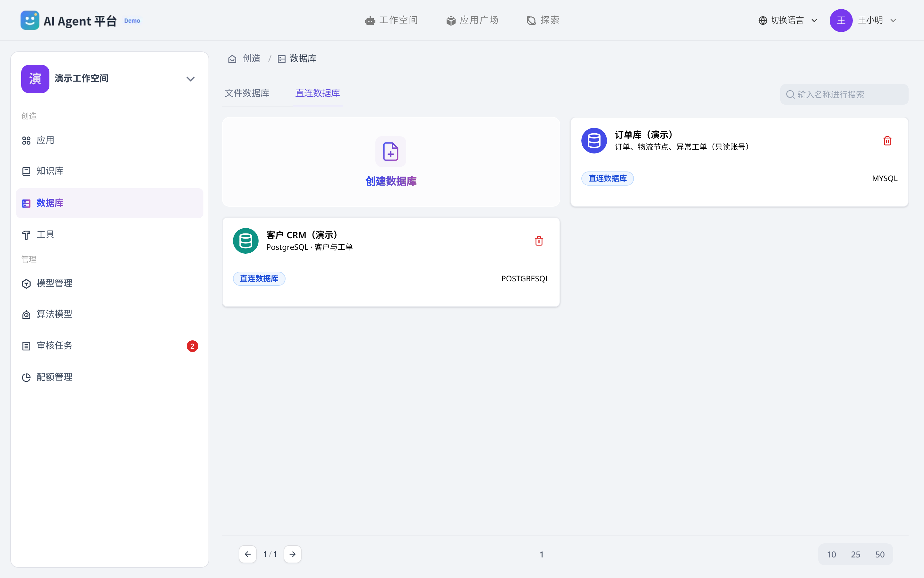Focus the 输入名称进行搜索 search field
The image size is (924, 578).
point(844,94)
